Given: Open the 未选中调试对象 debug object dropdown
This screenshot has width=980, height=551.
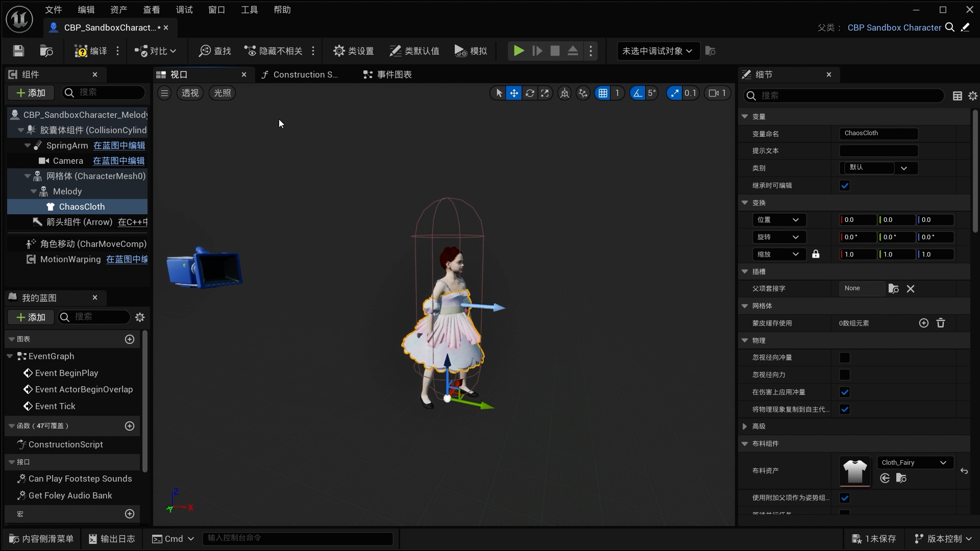Looking at the screenshot, I should coord(657,51).
